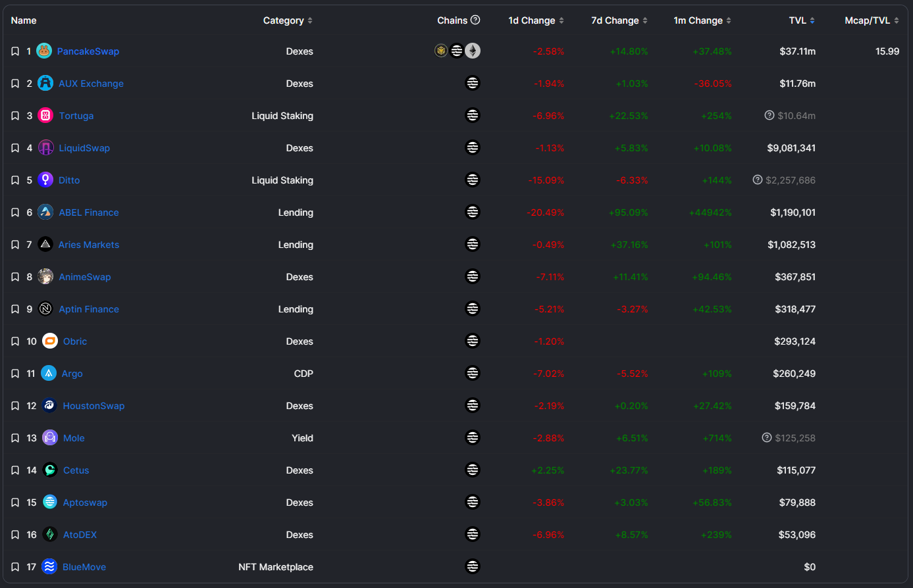Click the Lending category for Aptin Finance
This screenshot has height=588, width=913.
pos(296,309)
